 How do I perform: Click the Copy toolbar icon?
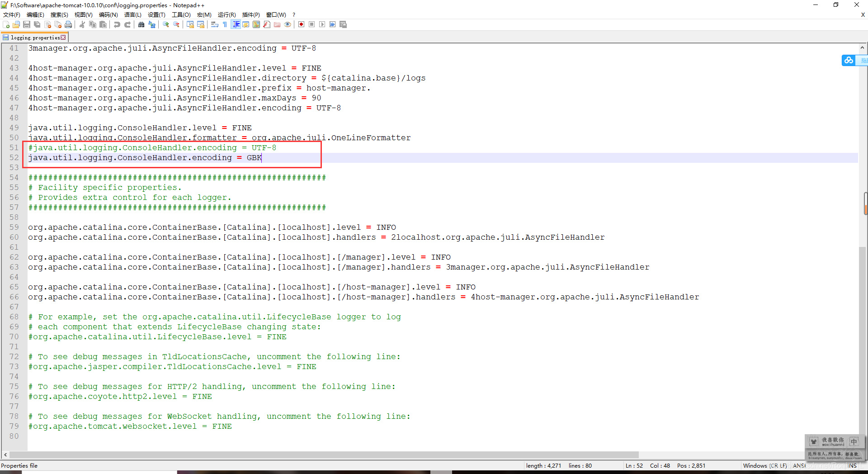tap(93, 24)
